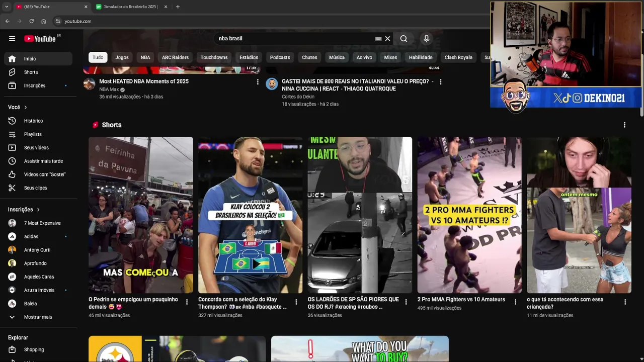Click the YouTube logo

point(40,39)
